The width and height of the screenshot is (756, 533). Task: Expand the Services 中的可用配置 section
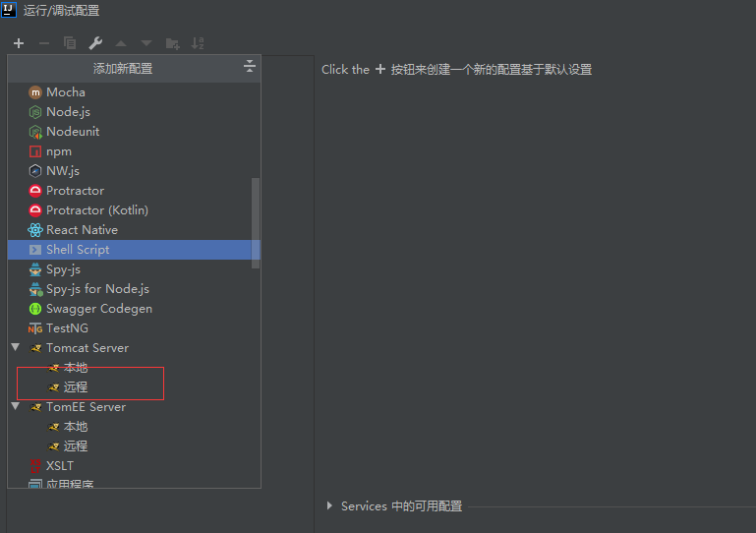[329, 506]
